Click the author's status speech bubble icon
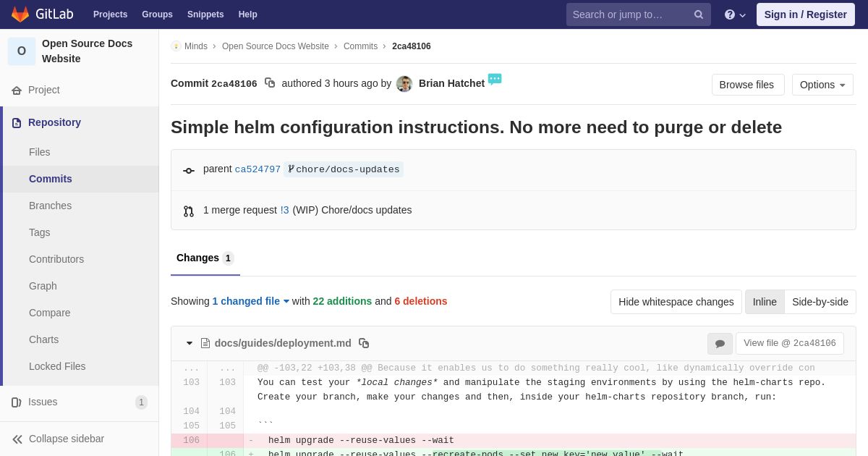868x456 pixels. pyautogui.click(x=495, y=79)
